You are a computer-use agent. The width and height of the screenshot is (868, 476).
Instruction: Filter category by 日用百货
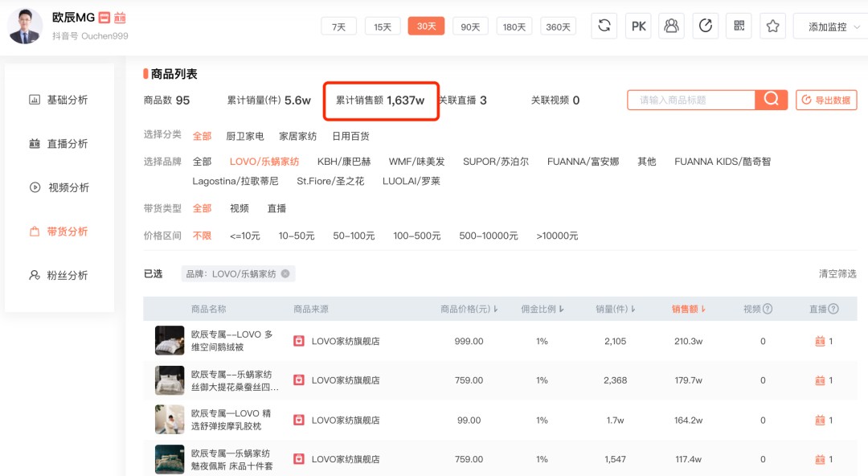point(351,136)
